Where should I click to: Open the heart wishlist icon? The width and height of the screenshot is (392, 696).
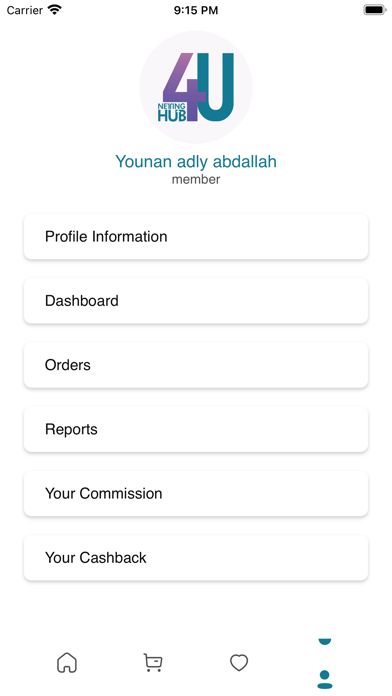[239, 663]
